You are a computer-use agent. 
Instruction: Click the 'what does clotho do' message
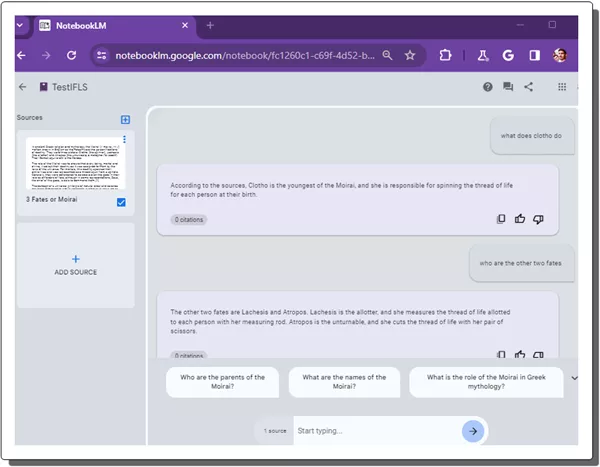click(532, 136)
